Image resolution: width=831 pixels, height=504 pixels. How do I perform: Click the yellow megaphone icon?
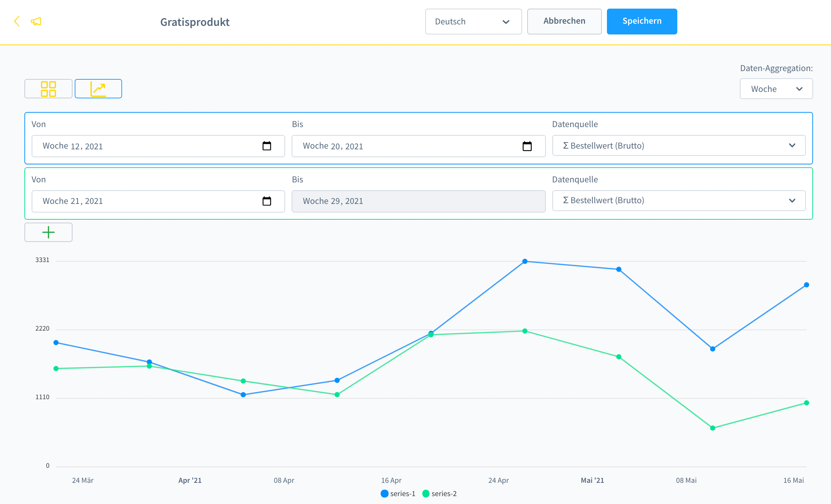36,22
